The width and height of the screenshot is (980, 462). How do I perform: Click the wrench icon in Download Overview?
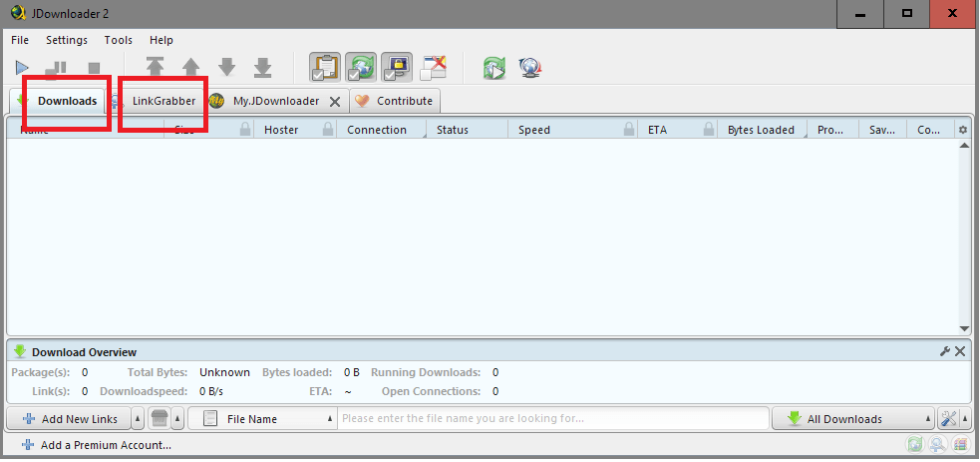point(945,351)
